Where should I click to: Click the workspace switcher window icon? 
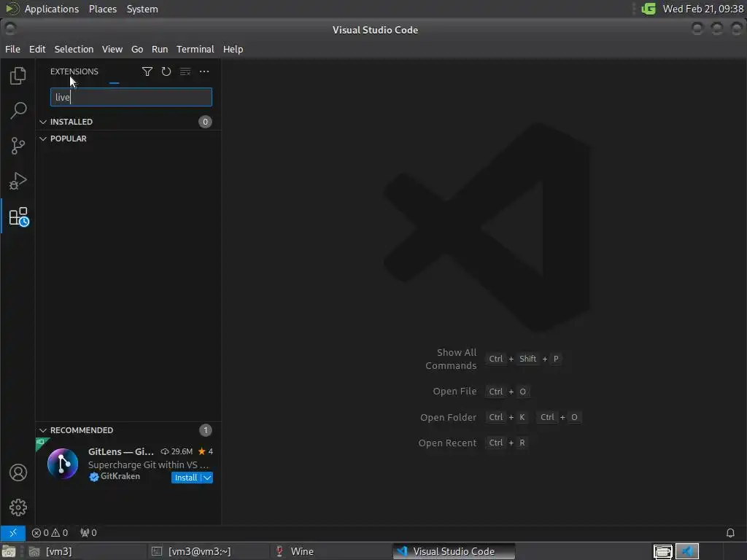pyautogui.click(x=662, y=551)
